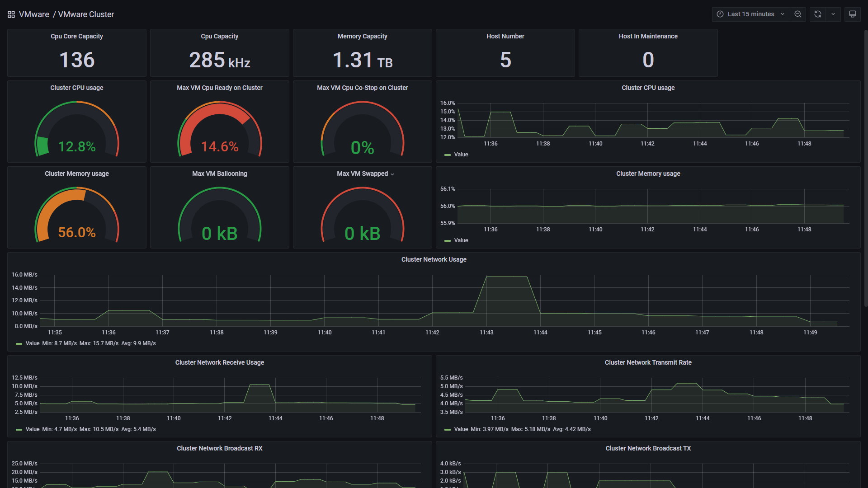
Task: Click the 56.0% memory usage gauge
Action: [77, 215]
